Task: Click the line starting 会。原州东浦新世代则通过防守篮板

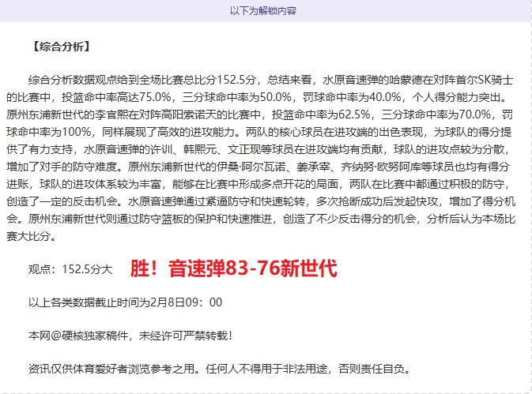Action: point(261,219)
